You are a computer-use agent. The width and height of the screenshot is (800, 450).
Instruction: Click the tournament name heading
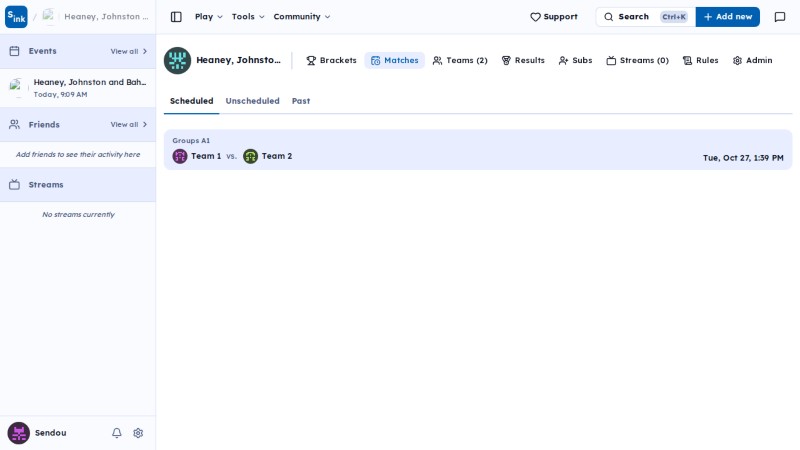(238, 60)
